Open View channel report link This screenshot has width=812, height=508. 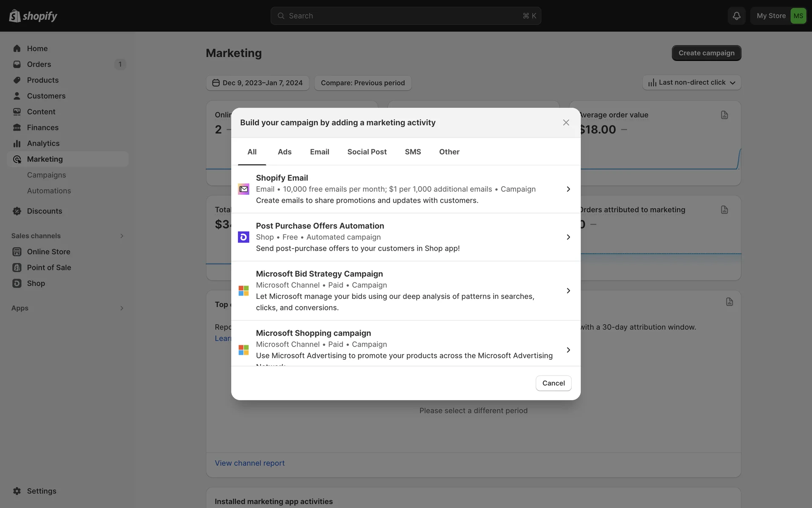click(250, 463)
